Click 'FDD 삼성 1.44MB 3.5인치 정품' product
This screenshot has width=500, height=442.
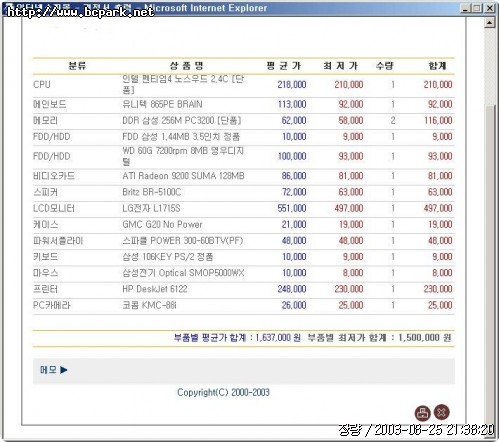pyautogui.click(x=181, y=137)
